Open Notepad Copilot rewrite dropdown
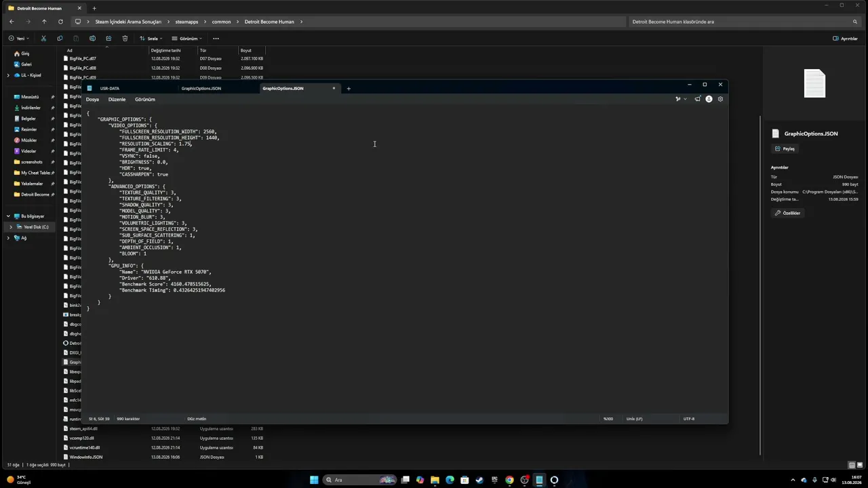The image size is (868, 488). 680,99
